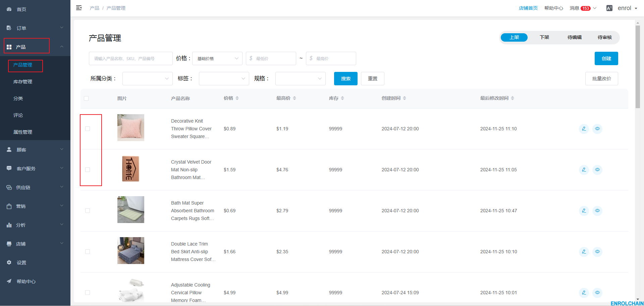This screenshot has height=306, width=644.
Task: Click the vertical page scrollbar thumb
Action: point(638,67)
